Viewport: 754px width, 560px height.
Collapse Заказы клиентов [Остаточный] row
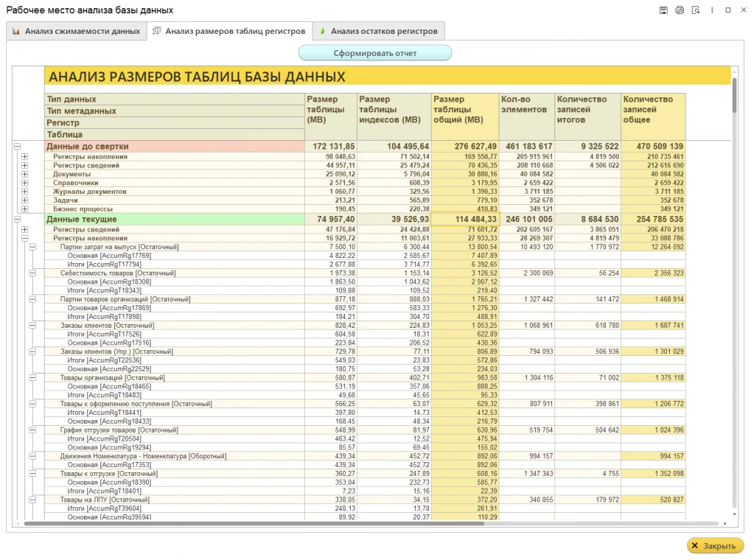click(x=32, y=326)
